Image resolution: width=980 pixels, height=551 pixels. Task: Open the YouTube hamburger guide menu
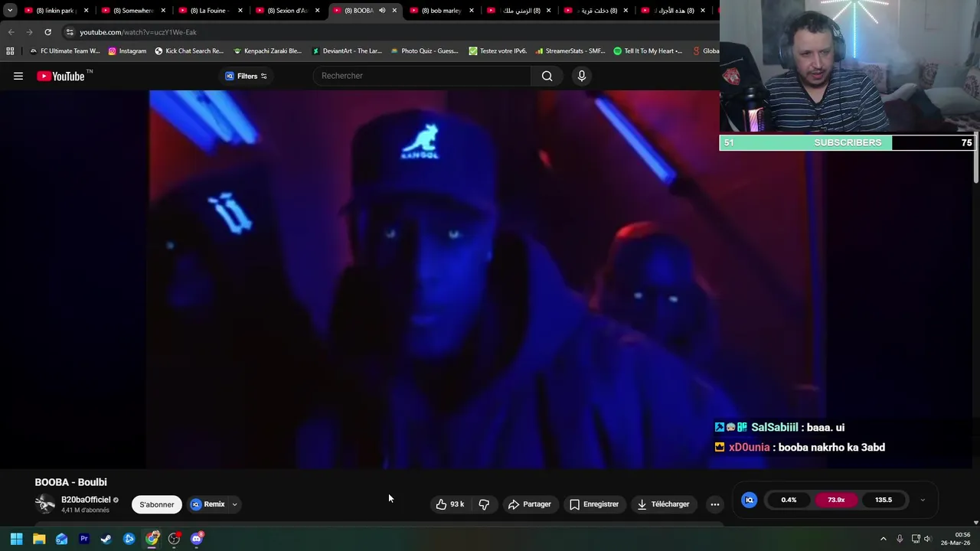point(18,76)
